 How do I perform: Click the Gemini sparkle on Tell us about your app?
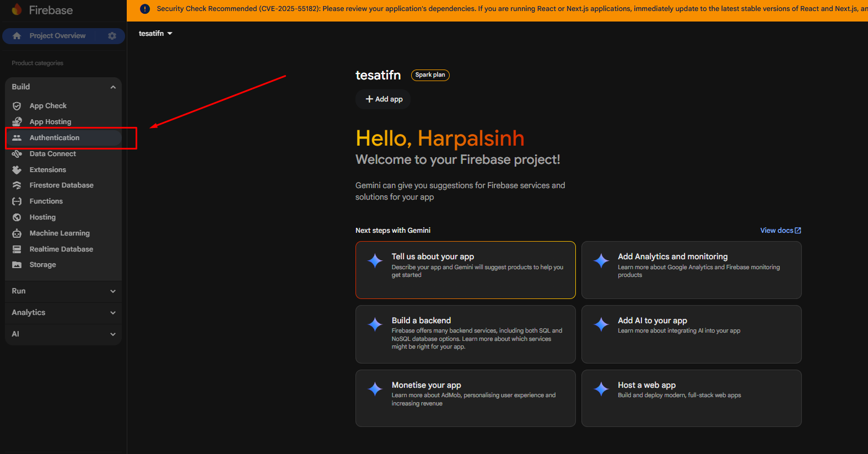375,260
